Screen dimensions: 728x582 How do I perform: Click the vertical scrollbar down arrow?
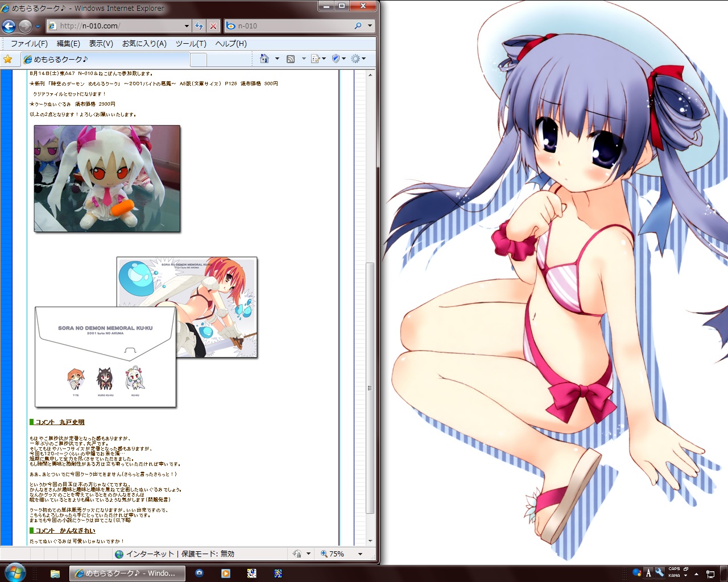[371, 541]
